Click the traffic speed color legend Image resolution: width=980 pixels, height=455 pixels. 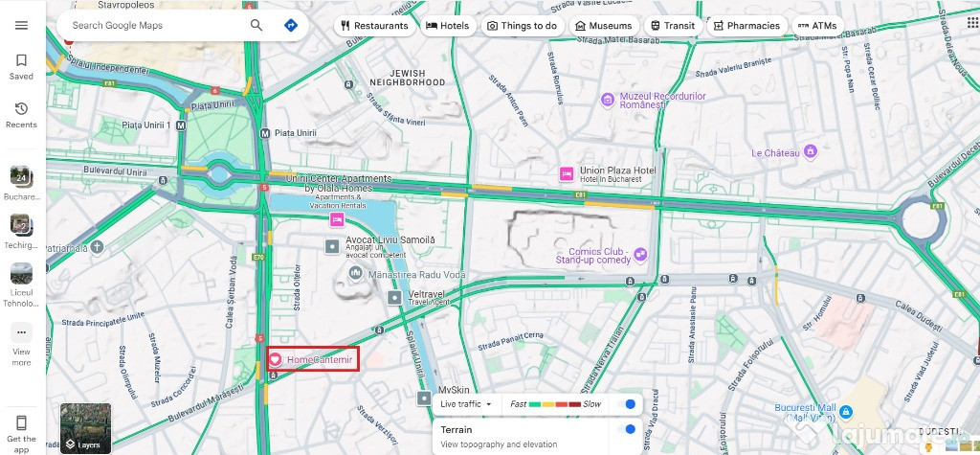(x=555, y=404)
